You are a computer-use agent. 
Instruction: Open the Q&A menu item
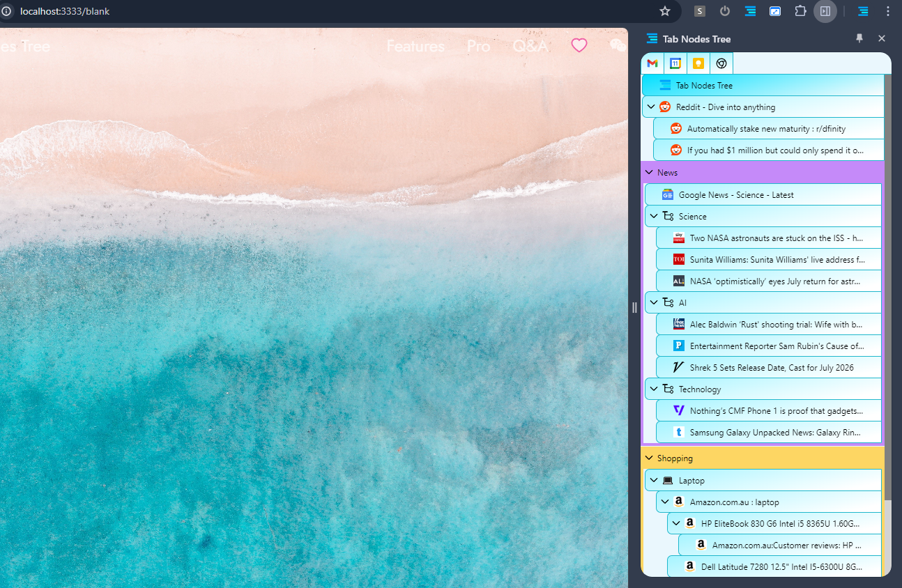[x=530, y=46]
